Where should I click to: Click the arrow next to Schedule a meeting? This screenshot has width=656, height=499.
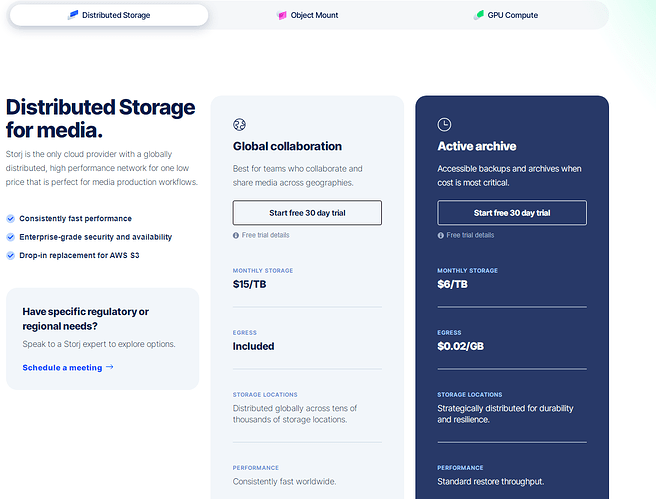tap(110, 367)
